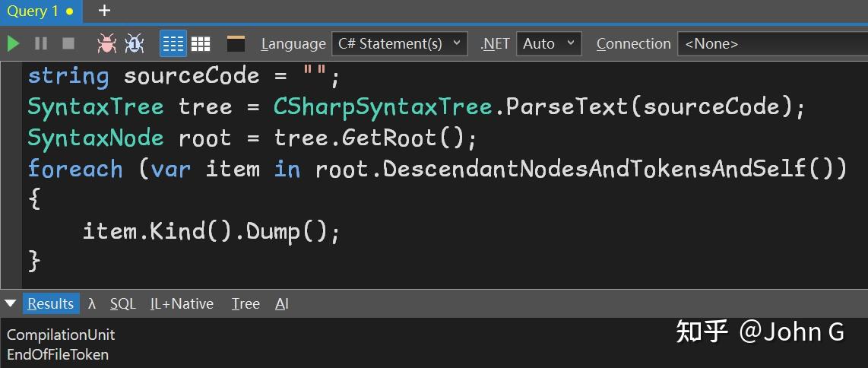The image size is (868, 368).
Task: Open the lambda (λ) results tab
Action: coord(92,303)
